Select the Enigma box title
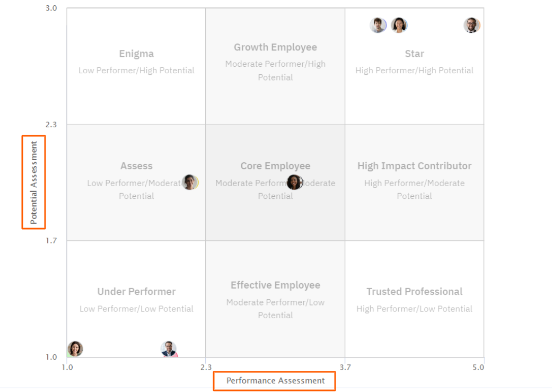The width and height of the screenshot is (552, 392). (136, 54)
